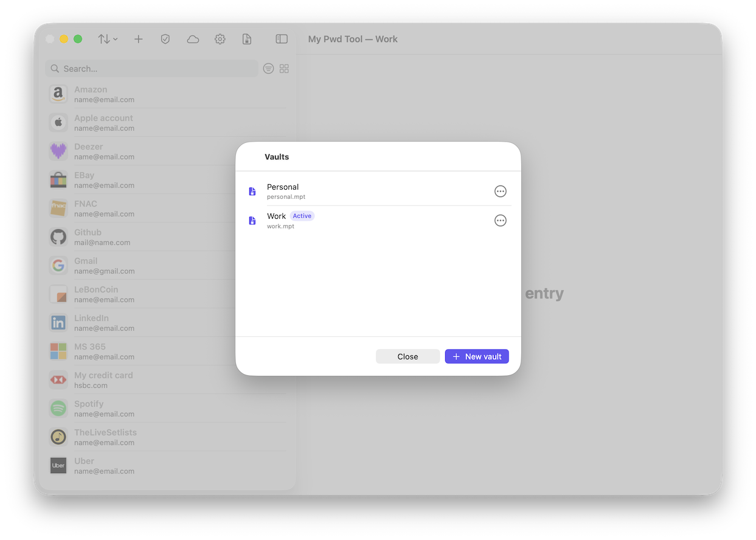Screen dimensions: 756x540
Task: Click the LeBonCoin entry icon
Action: tap(58, 294)
